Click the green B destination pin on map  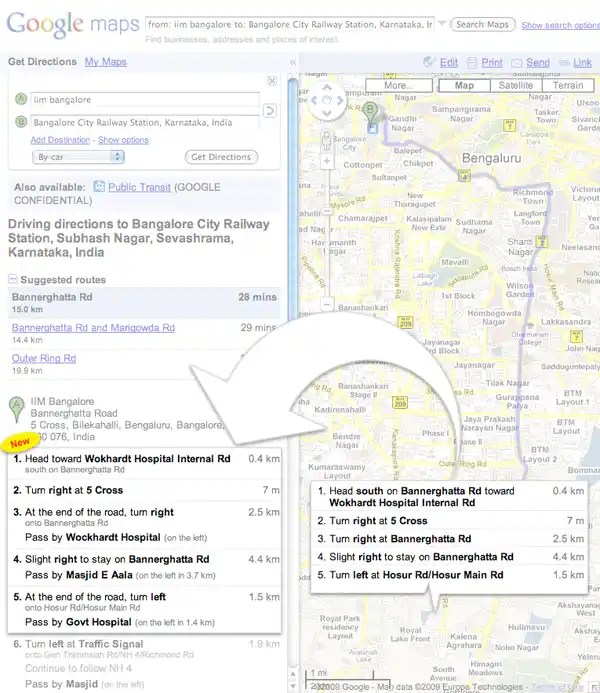[370, 112]
